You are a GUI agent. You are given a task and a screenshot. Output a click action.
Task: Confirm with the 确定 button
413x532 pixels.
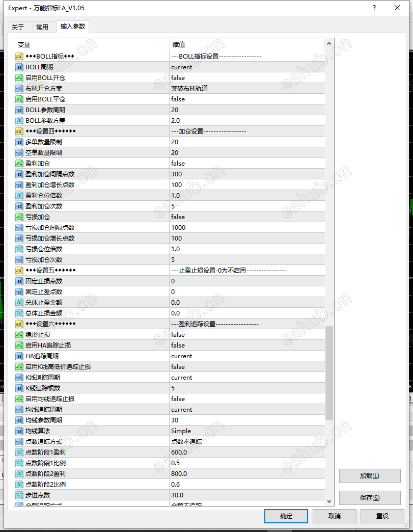click(x=286, y=516)
